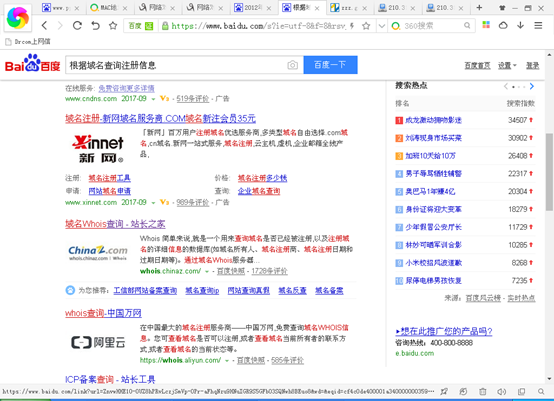
Task: Switch to the 2012年 tab
Action: click(253, 7)
